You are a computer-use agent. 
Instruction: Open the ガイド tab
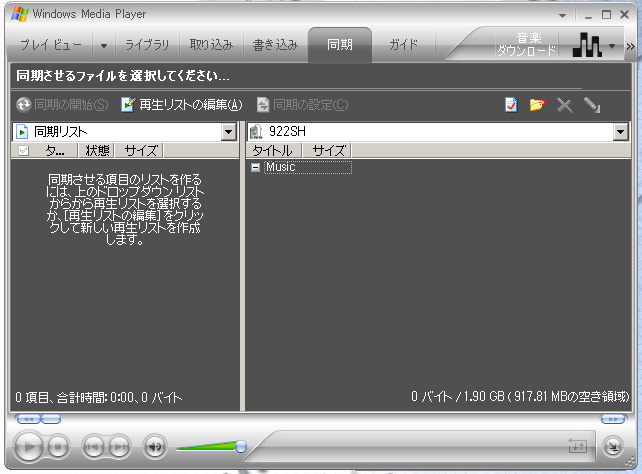point(404,45)
